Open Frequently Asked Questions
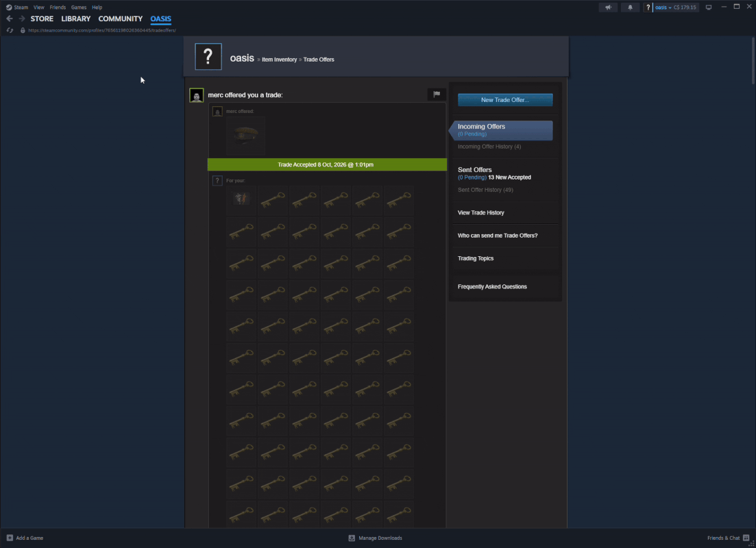The width and height of the screenshot is (756, 548). point(492,287)
